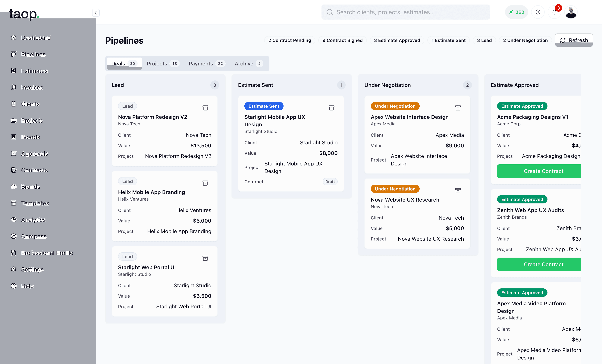Open the Starlight Web Portal UI card title

coord(147,267)
